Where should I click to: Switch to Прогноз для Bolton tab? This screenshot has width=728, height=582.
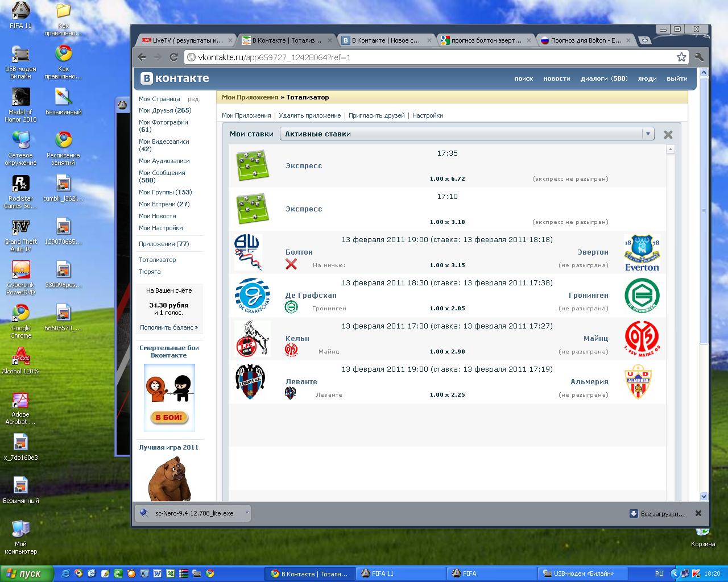pyautogui.click(x=585, y=40)
